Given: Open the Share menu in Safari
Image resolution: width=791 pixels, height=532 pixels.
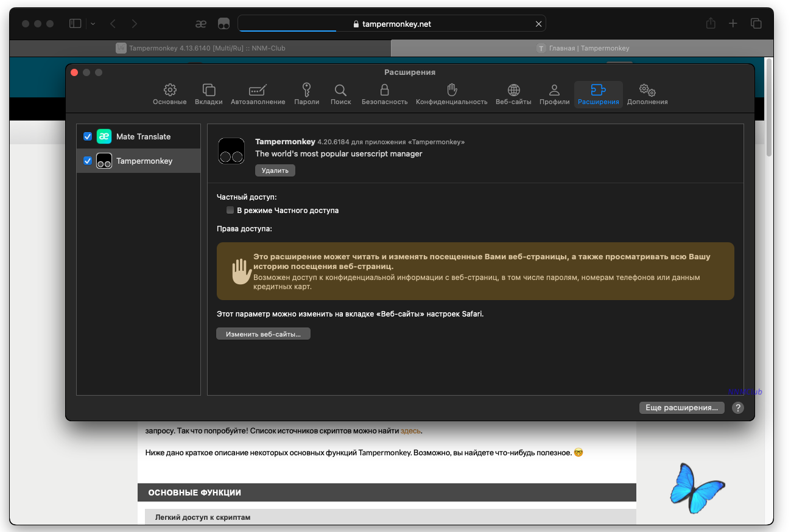Looking at the screenshot, I should (711, 23).
